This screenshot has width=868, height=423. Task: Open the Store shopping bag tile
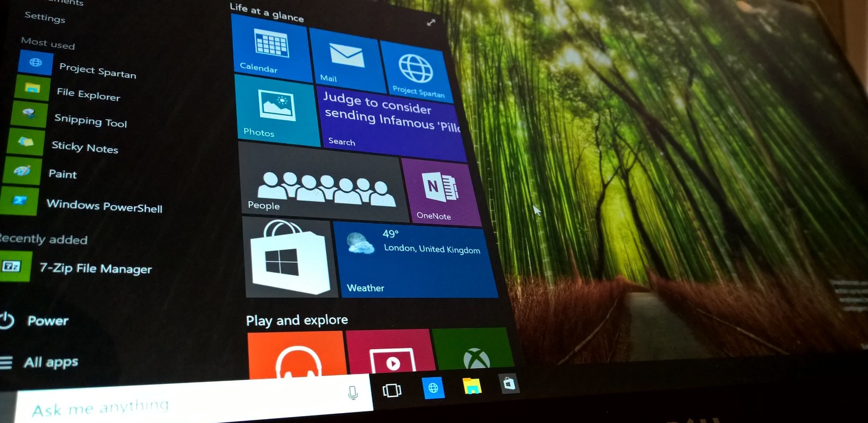click(290, 257)
